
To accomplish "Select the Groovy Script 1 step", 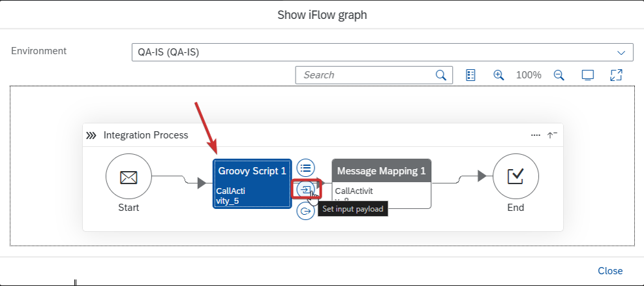I will click(252, 183).
